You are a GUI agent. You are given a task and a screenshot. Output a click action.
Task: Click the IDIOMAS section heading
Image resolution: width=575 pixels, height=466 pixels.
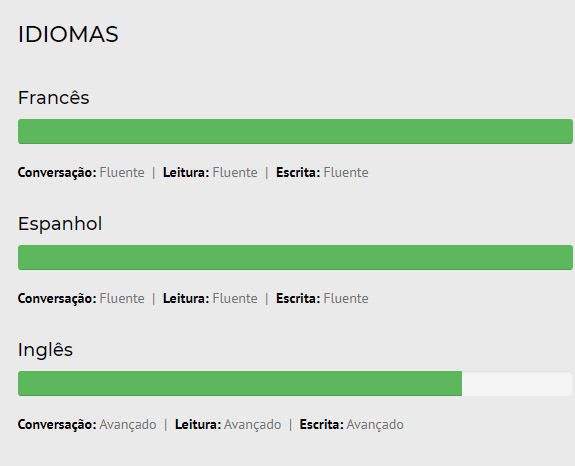[68, 34]
